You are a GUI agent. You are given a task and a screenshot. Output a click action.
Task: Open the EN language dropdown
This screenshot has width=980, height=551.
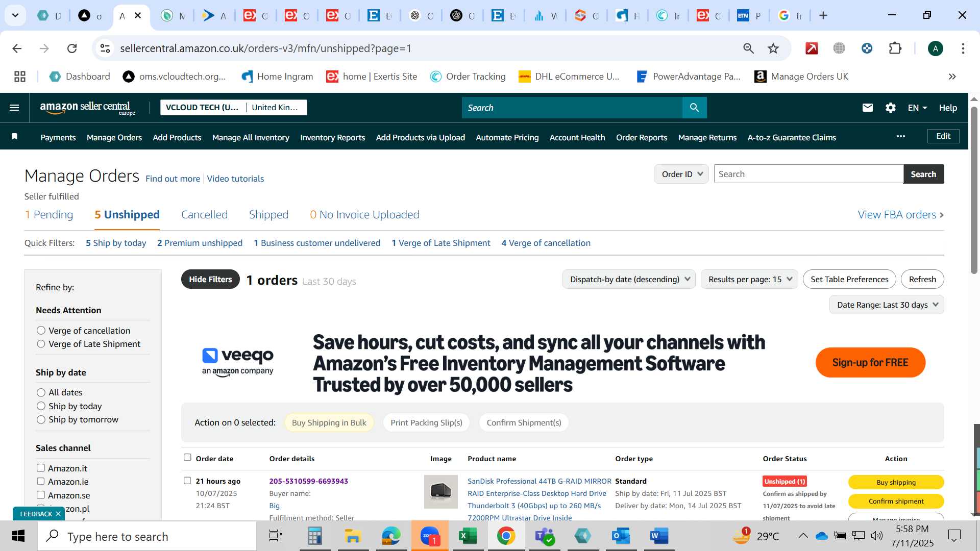point(917,108)
